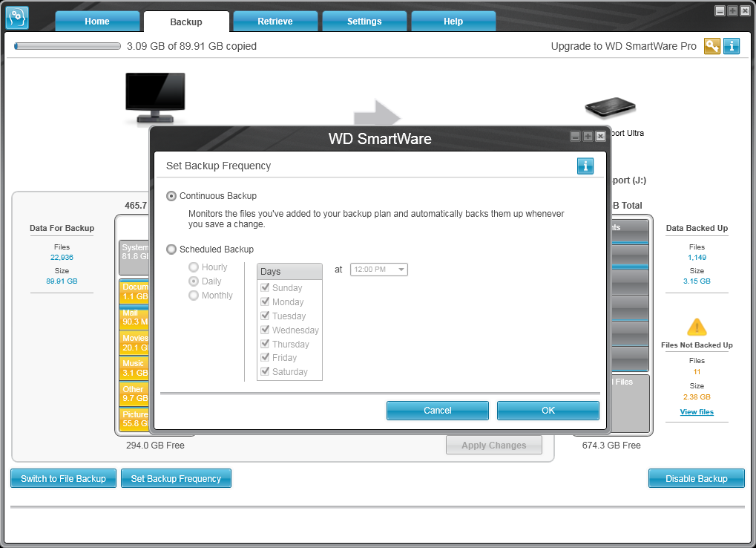
Task: Switch to the Home tab
Action: tap(97, 22)
